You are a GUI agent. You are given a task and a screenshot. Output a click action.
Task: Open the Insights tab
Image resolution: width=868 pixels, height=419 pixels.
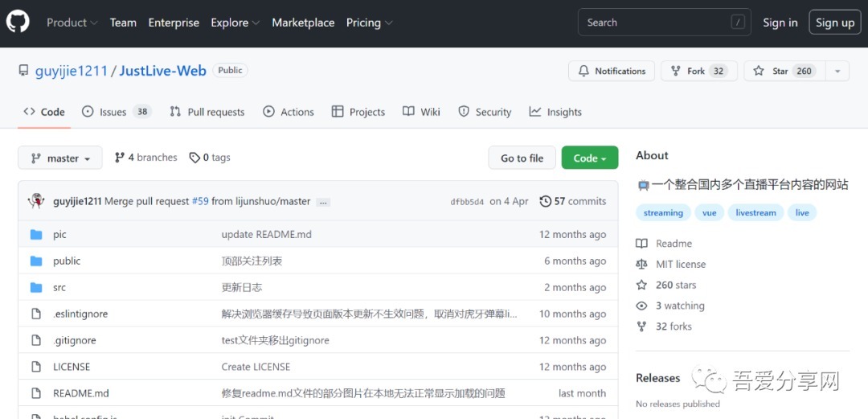click(555, 112)
